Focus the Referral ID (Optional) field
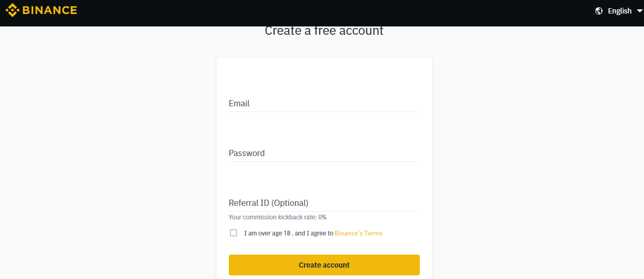Screen dimensions: 644x279 pos(324,203)
